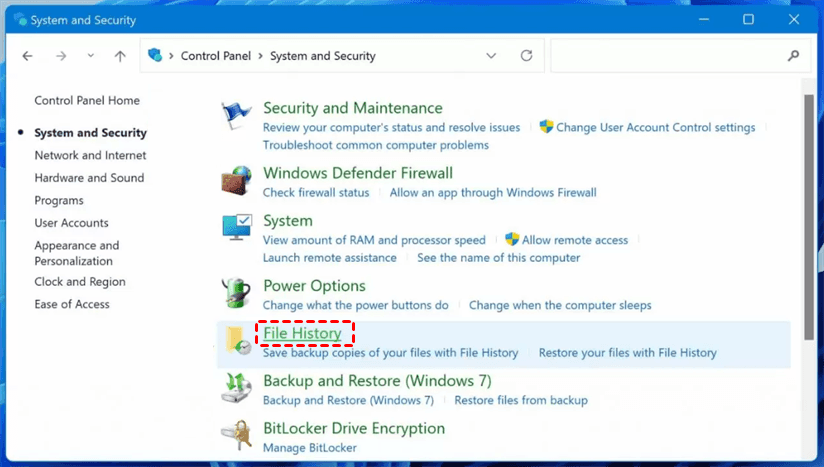
Task: Open Security and Maintenance heading
Action: click(353, 108)
